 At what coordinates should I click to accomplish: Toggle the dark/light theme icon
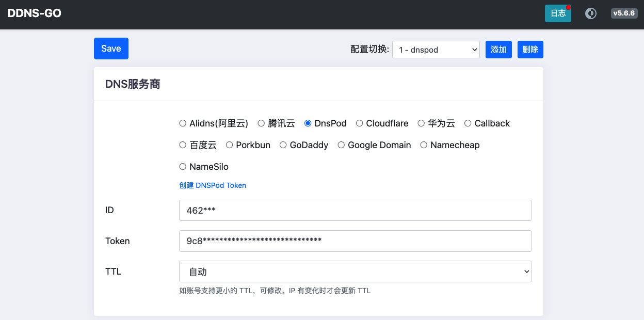tap(590, 13)
